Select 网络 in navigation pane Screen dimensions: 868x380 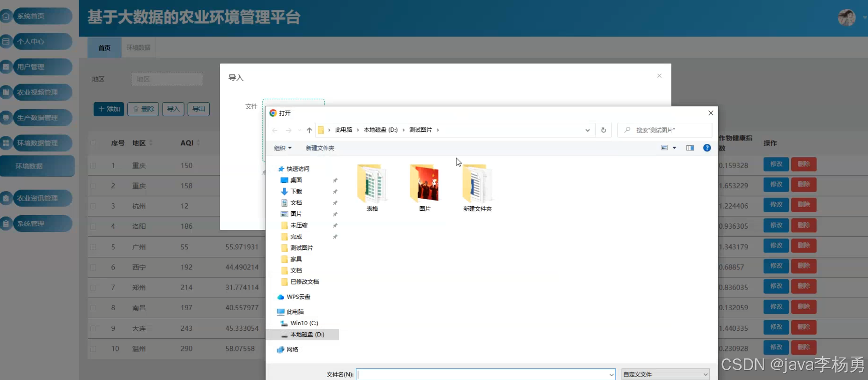pos(292,350)
